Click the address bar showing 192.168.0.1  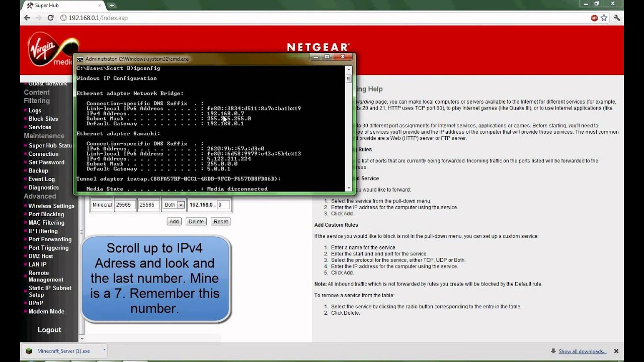click(322, 18)
